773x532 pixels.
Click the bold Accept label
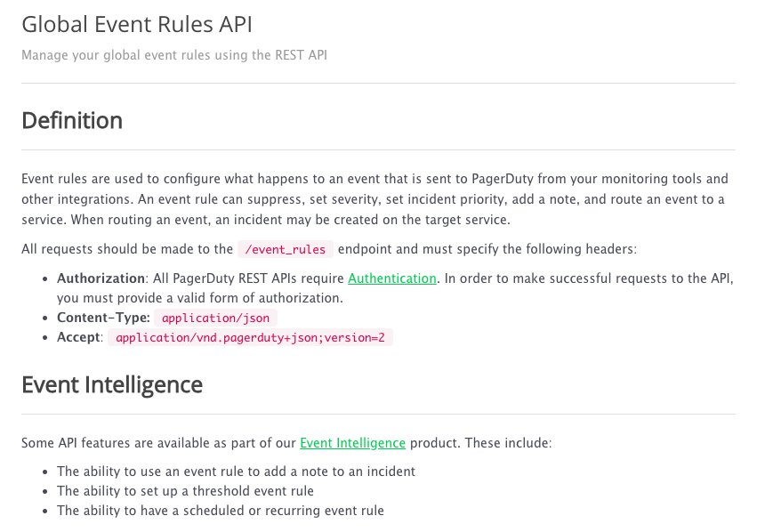79,338
